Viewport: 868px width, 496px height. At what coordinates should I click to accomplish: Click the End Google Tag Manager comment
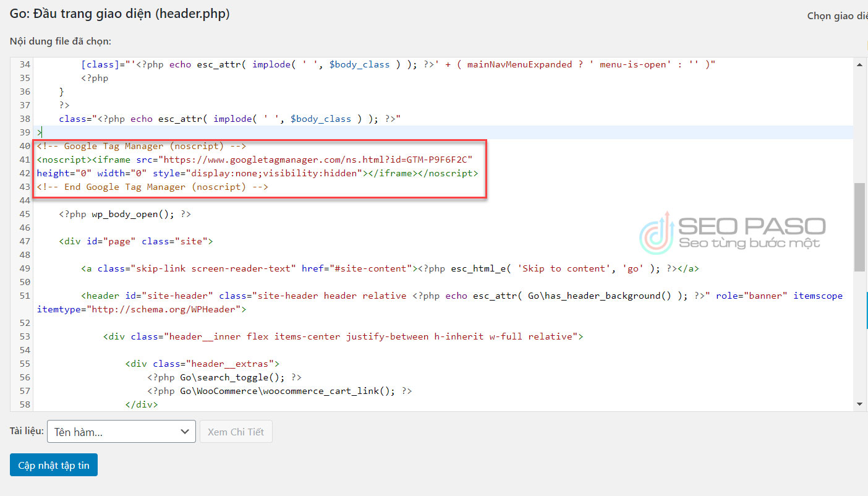coord(152,187)
